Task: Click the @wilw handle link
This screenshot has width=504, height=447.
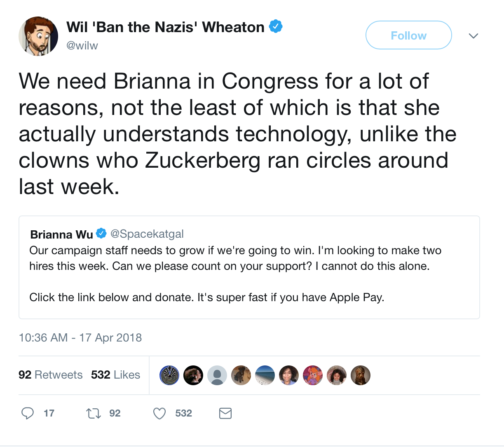Action: click(x=82, y=45)
